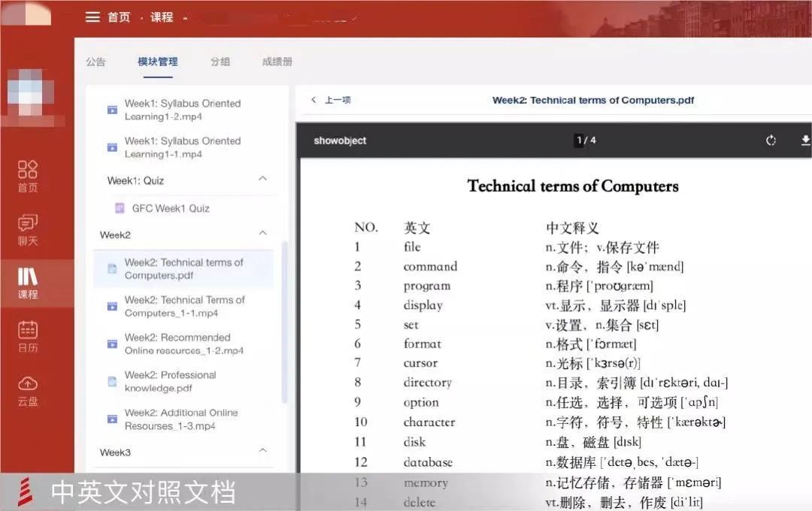812x511 pixels.
Task: Click the word 'cursor' in the table
Action: point(420,363)
